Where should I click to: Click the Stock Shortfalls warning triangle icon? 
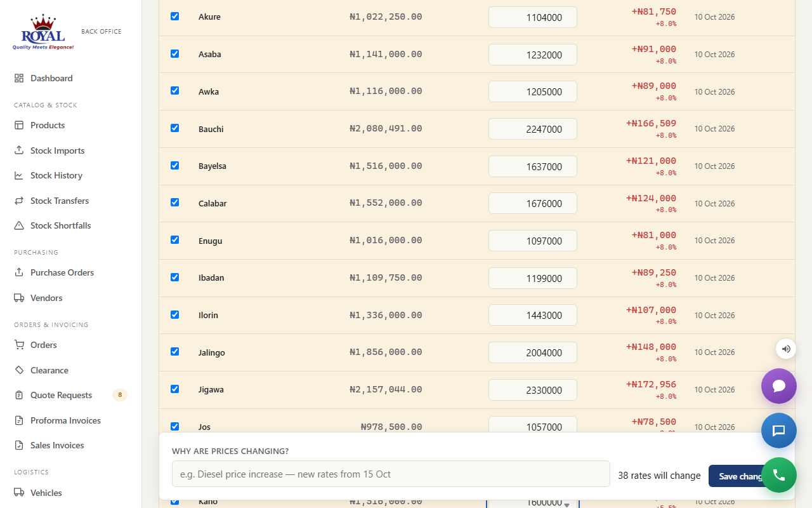[19, 225]
